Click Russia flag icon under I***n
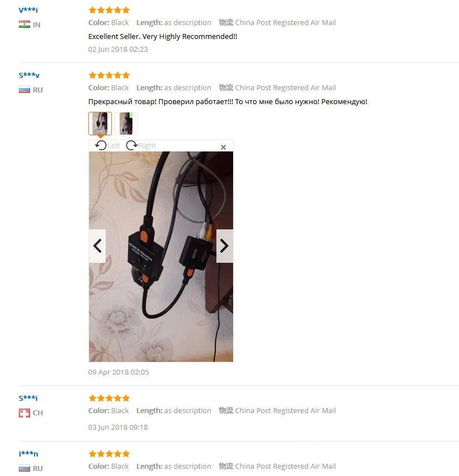Screen dimensions: 459x476 24,468
